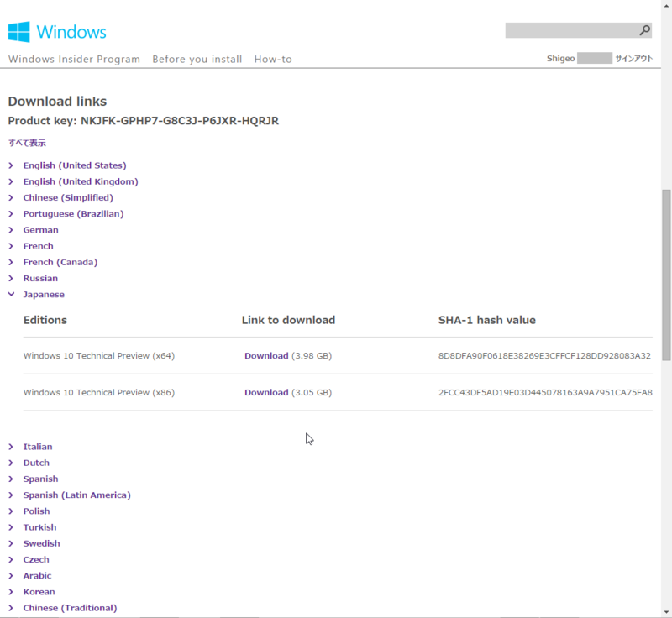Viewport: 672px width, 618px height.
Task: Download the x86 3.05 GB ISO
Action: point(266,393)
